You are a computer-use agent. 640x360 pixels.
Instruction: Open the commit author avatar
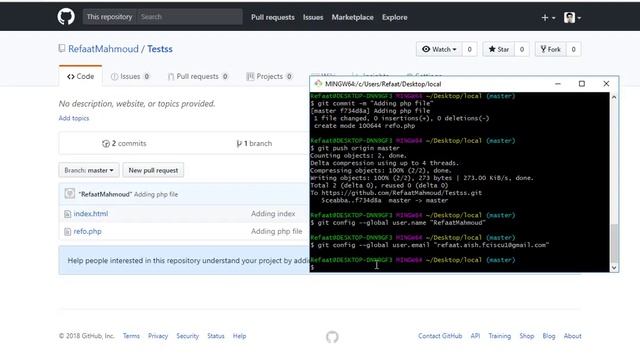click(x=69, y=193)
